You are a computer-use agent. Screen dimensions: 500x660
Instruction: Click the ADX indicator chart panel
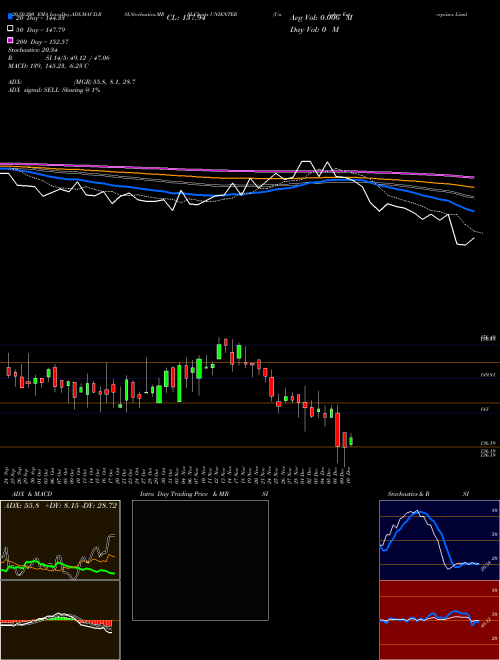[x=60, y=540]
